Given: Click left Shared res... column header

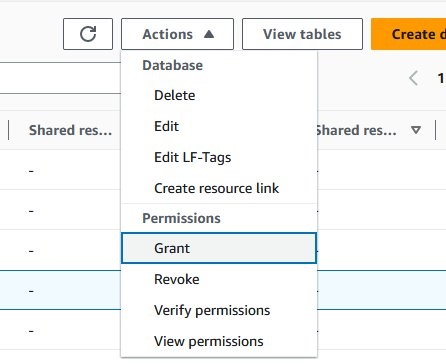Looking at the screenshot, I should point(70,130).
